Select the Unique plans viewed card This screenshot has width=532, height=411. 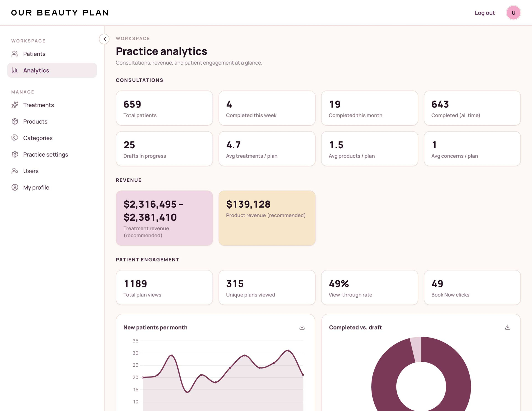(x=267, y=288)
